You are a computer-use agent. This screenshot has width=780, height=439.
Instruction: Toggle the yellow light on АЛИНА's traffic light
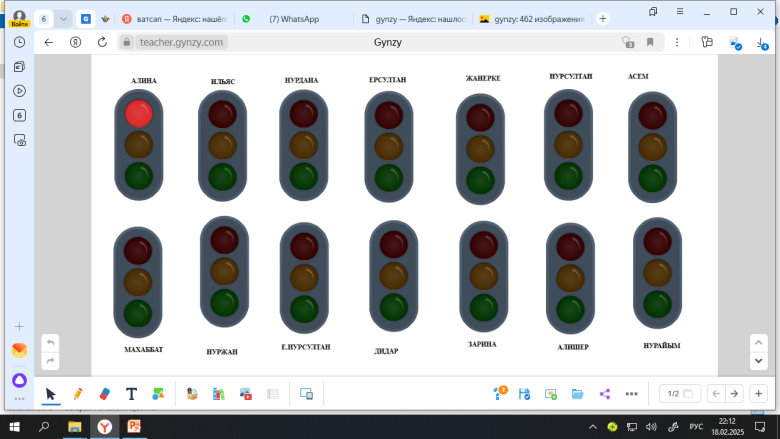[x=138, y=145]
